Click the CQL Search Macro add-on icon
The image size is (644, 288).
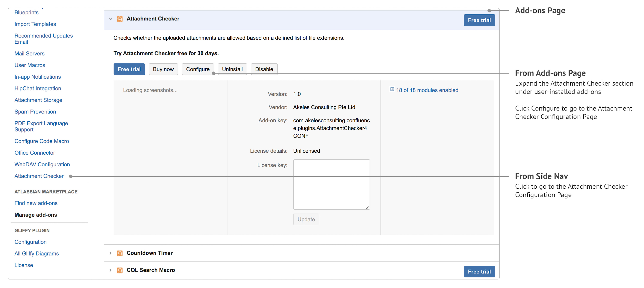pos(120,270)
